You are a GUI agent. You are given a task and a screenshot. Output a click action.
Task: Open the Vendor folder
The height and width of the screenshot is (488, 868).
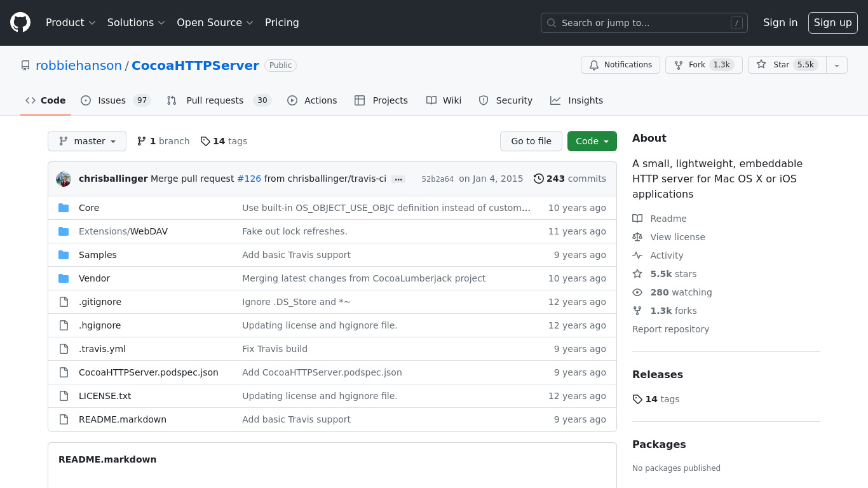coord(94,278)
